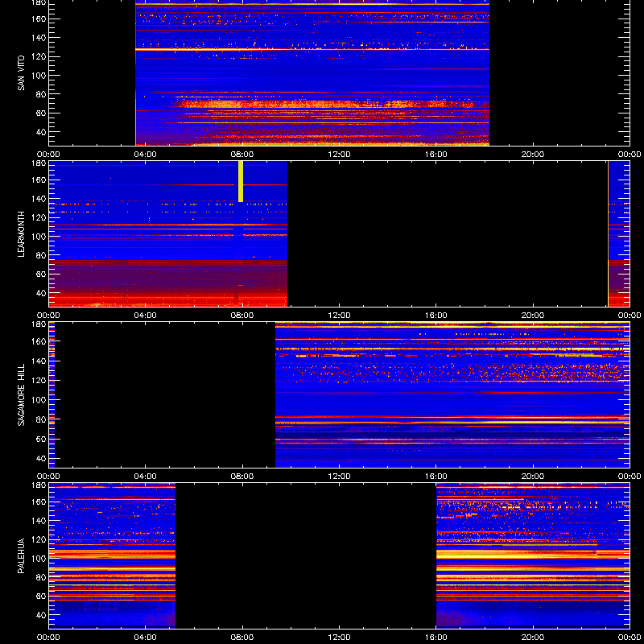Click the 20:00 label under Learmonth panel
Image resolution: width=644 pixels, height=644 pixels.
tap(533, 316)
